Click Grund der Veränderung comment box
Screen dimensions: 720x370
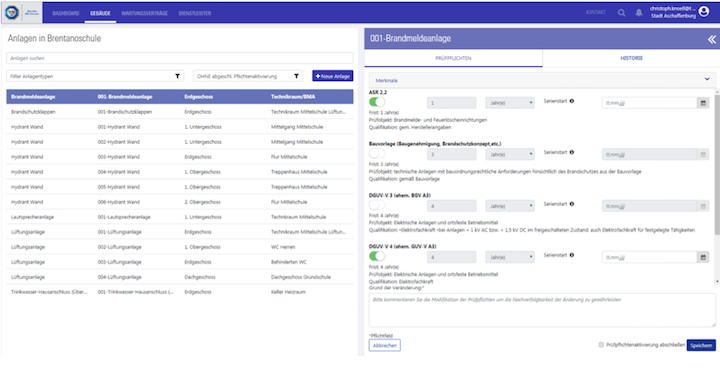pos(542,310)
